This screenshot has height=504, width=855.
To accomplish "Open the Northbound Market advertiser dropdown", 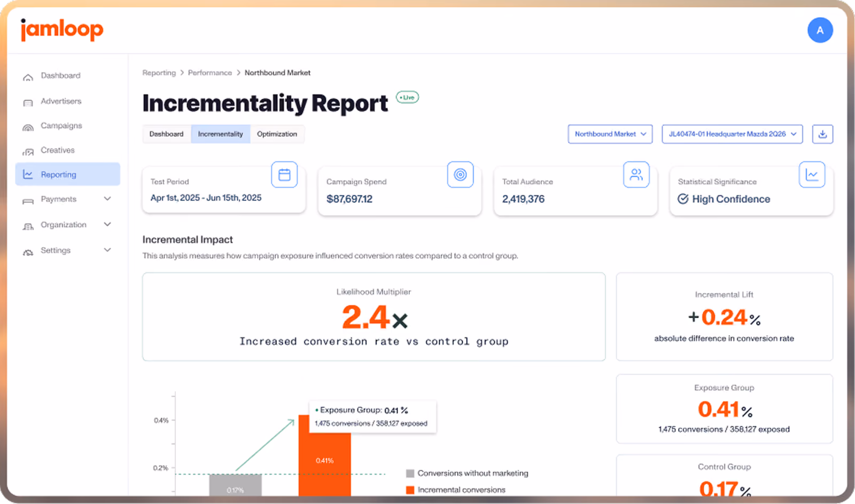I will (x=610, y=134).
